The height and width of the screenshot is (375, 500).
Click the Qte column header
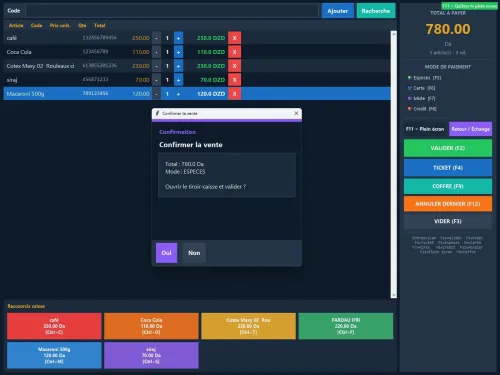[82, 25]
